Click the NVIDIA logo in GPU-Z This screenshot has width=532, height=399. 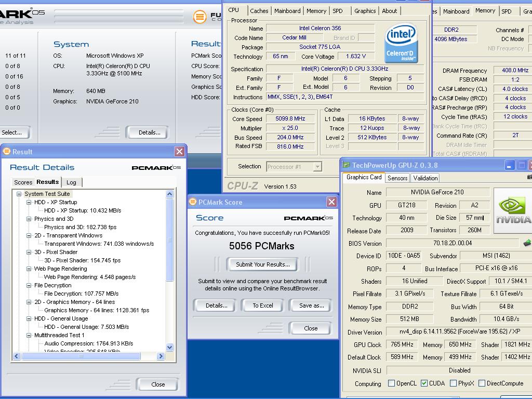[513, 211]
